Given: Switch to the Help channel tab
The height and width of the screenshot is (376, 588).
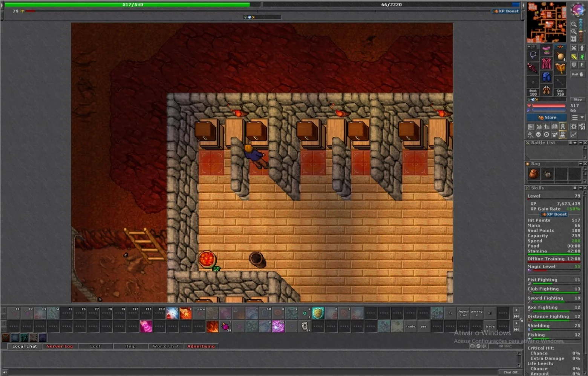Looking at the screenshot, I should coord(130,346).
